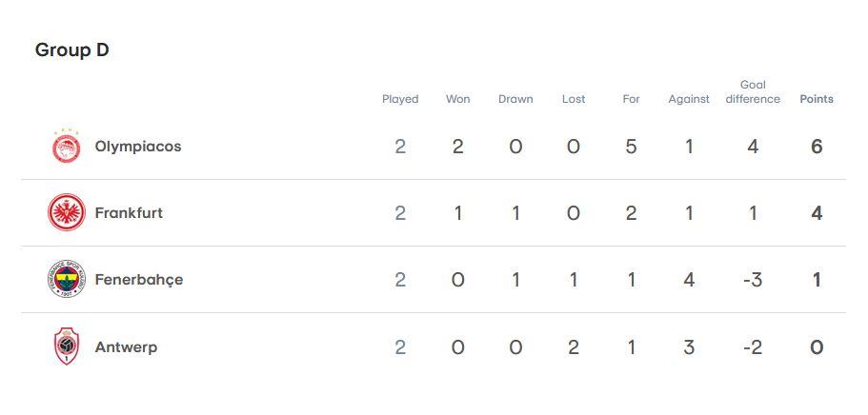Select the Lost column header
Image resolution: width=868 pixels, height=415 pixels.
coord(573,99)
